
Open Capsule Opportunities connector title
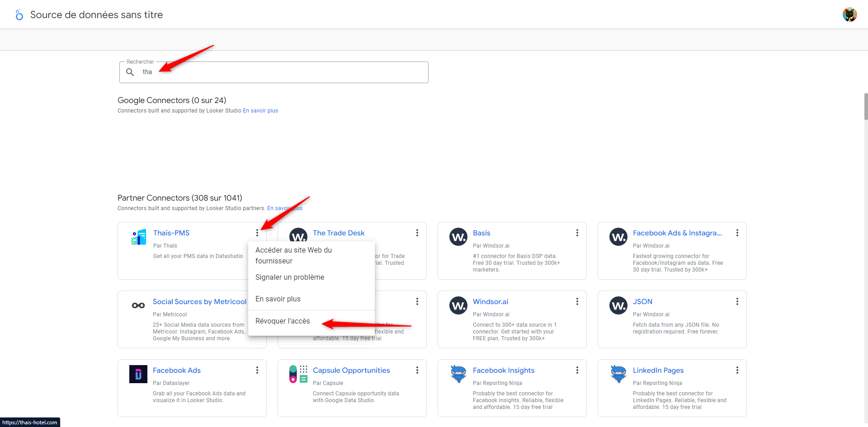tap(351, 370)
